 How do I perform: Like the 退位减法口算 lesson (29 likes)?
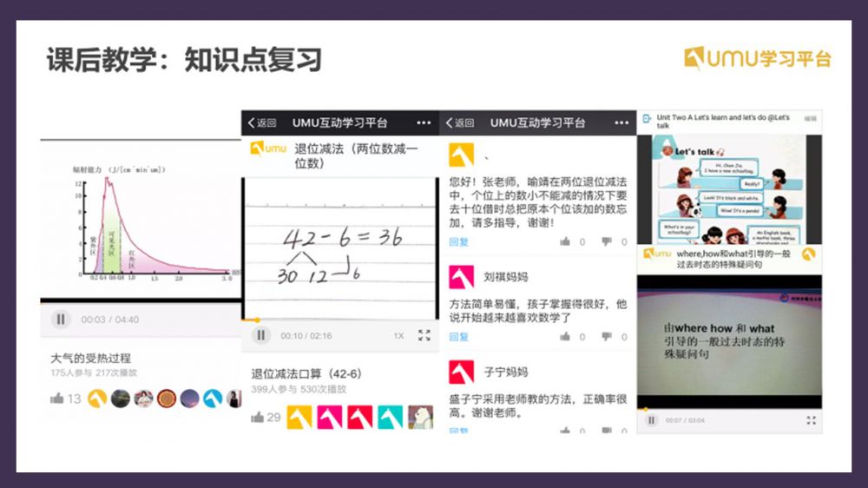pos(259,418)
